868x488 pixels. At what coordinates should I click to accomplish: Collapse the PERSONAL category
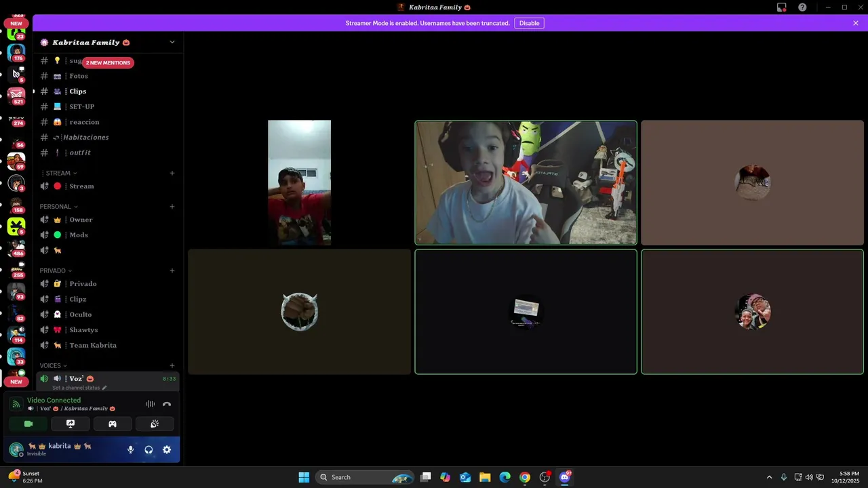point(59,207)
